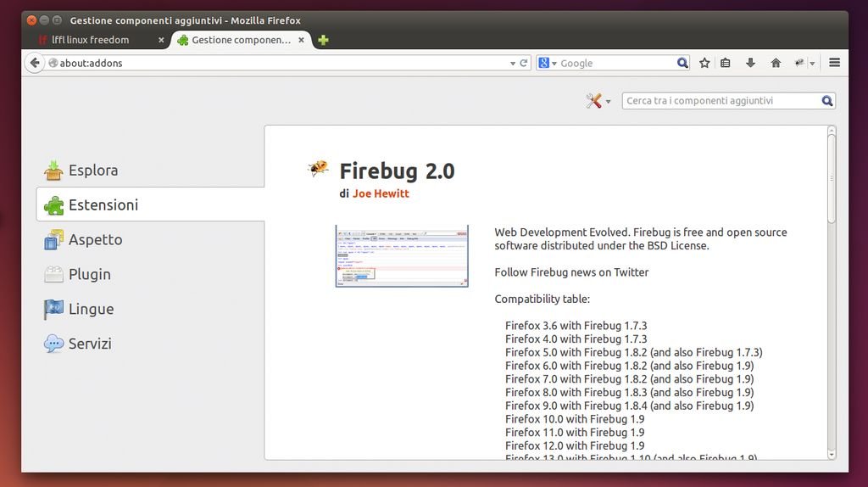Image resolution: width=868 pixels, height=487 pixels.
Task: Click scrollbar up arrow in detail pane
Action: [832, 130]
